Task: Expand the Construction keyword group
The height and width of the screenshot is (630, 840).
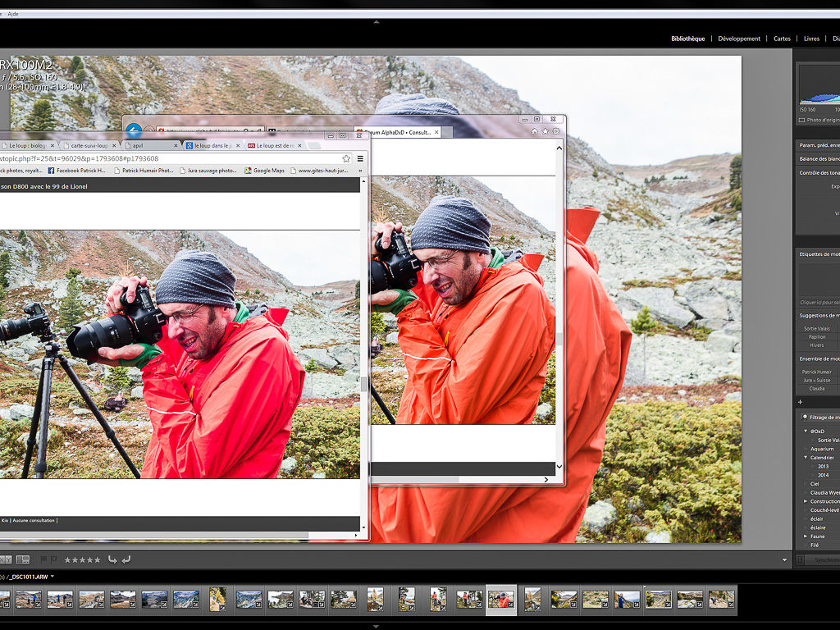Action: 806,501
